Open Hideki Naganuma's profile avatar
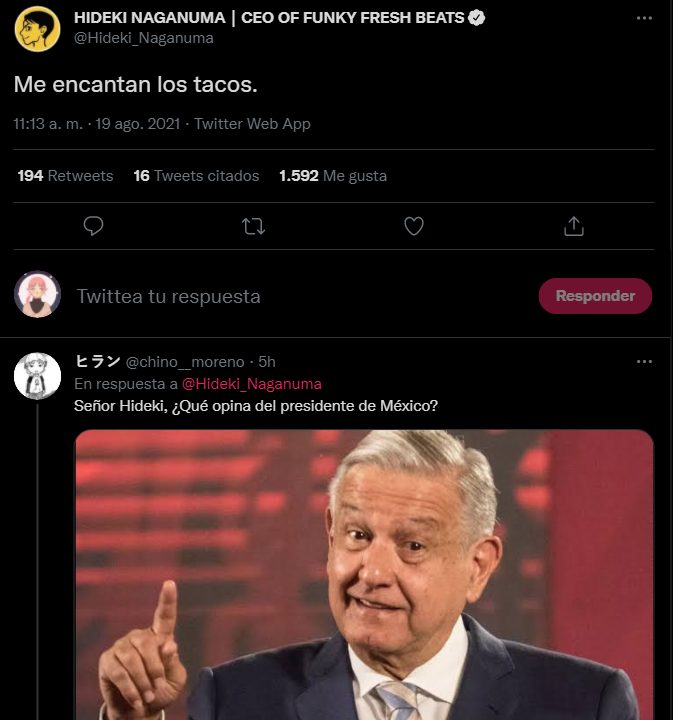 tap(37, 28)
